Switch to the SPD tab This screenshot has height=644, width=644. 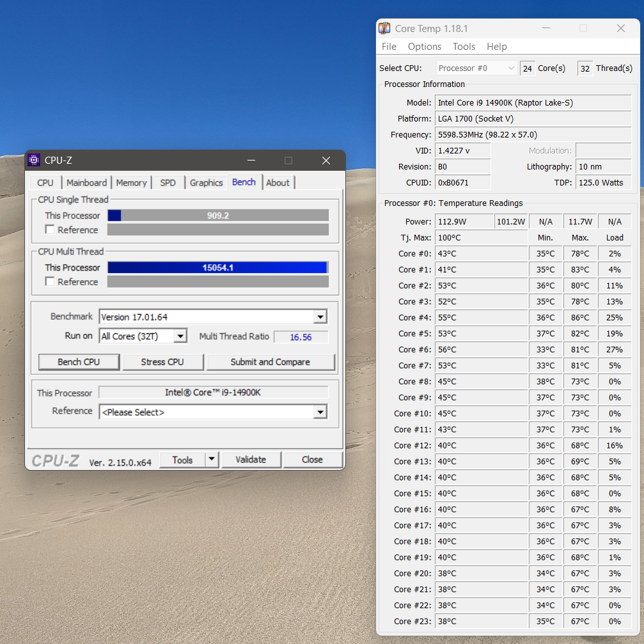[x=168, y=183]
